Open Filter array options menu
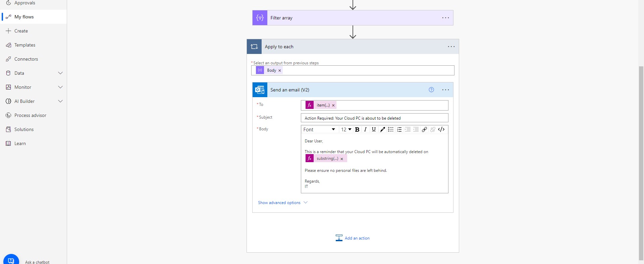Image resolution: width=644 pixels, height=264 pixels. 445,18
